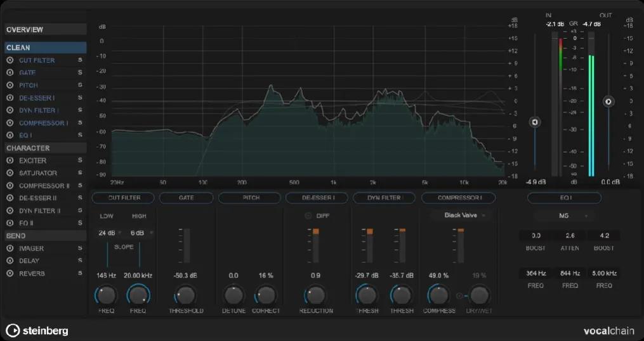Viewport: 644px width, 341px height.
Task: Click the output gain slider handle
Action: (x=608, y=102)
